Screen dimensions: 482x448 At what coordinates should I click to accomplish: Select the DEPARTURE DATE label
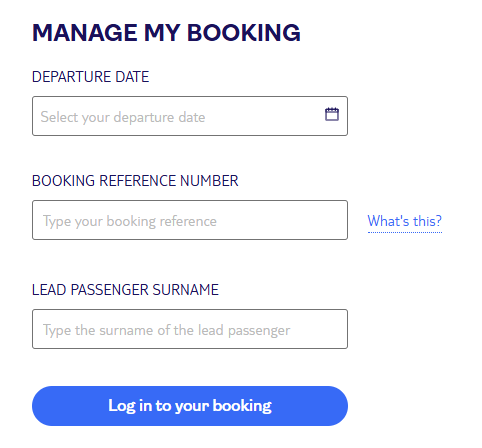coord(90,77)
